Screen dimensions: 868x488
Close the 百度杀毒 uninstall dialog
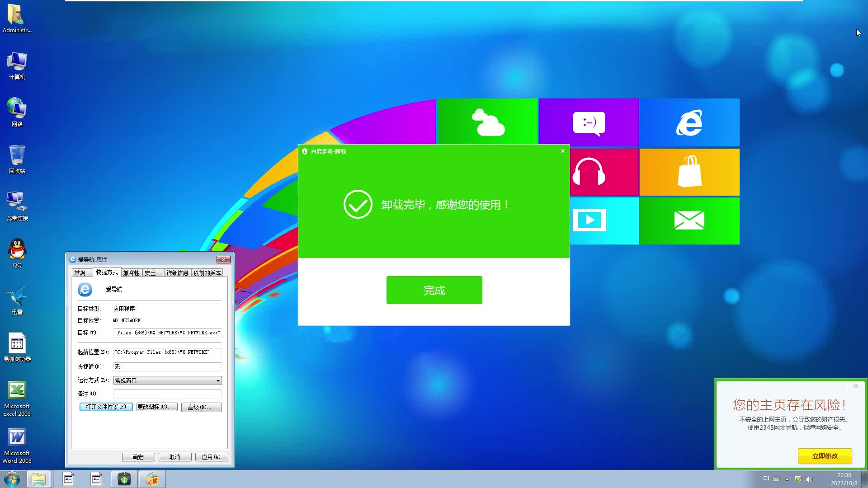[563, 151]
